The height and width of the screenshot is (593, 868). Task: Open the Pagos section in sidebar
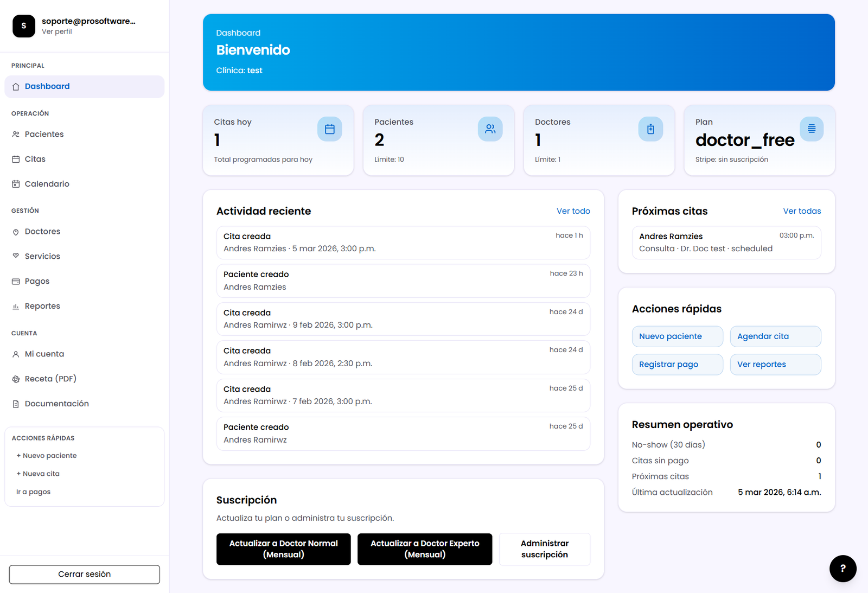point(37,281)
